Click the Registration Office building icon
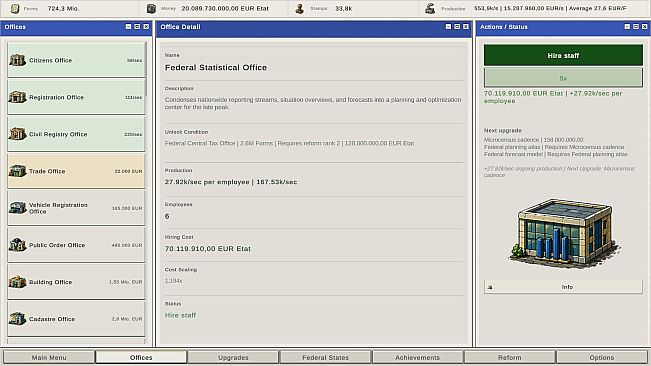Image resolution: width=651 pixels, height=366 pixels. 17,97
